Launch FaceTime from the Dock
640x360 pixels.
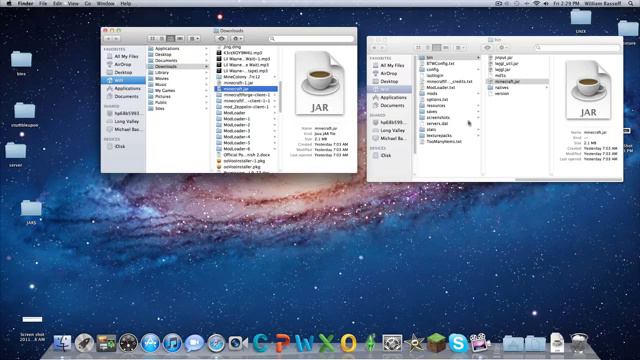pyautogui.click(x=238, y=343)
